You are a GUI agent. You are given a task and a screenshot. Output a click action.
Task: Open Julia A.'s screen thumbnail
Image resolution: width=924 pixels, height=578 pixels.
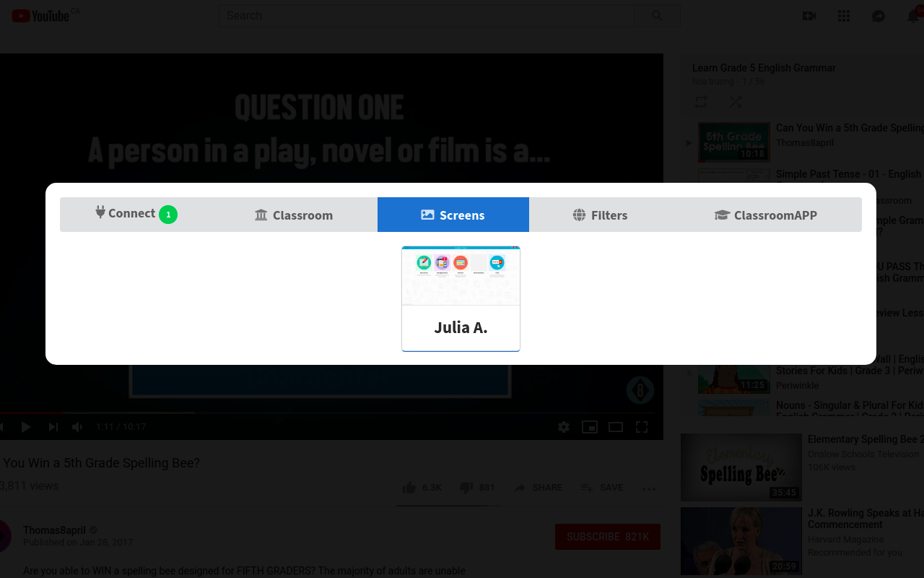[461, 275]
